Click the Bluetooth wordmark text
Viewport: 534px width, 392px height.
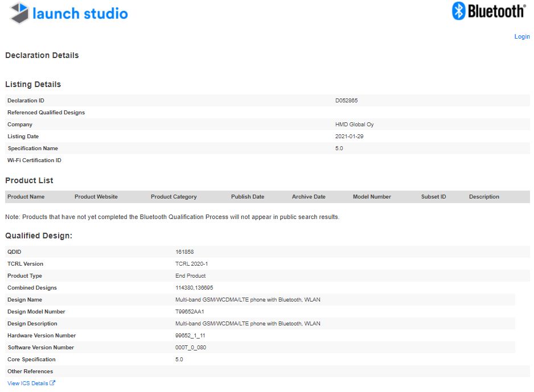(x=496, y=11)
